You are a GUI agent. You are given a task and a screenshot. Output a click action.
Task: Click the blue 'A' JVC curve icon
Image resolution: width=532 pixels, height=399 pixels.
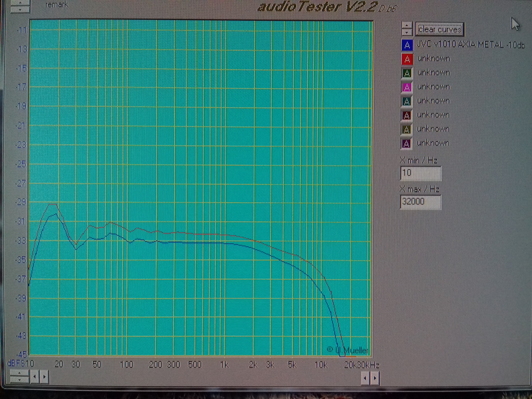[x=407, y=45]
